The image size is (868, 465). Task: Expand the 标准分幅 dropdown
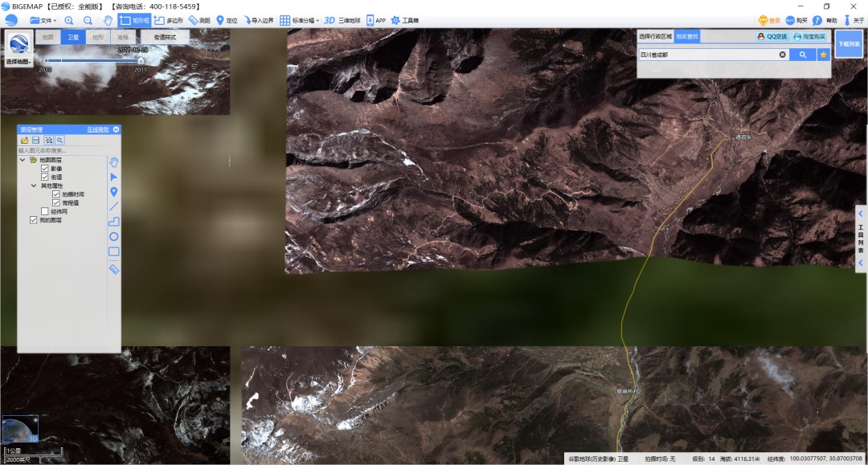click(299, 20)
